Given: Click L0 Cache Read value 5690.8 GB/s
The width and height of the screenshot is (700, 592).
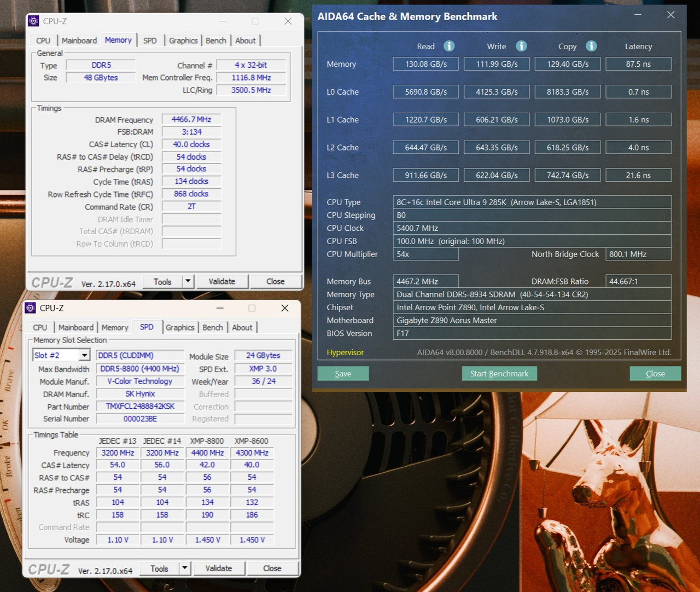Looking at the screenshot, I should 426,92.
